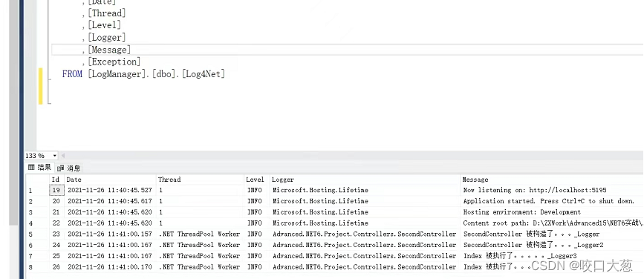Place cursor on [Thread] in the query editor
Viewport: 644px width, 279px height.
pyautogui.click(x=107, y=13)
